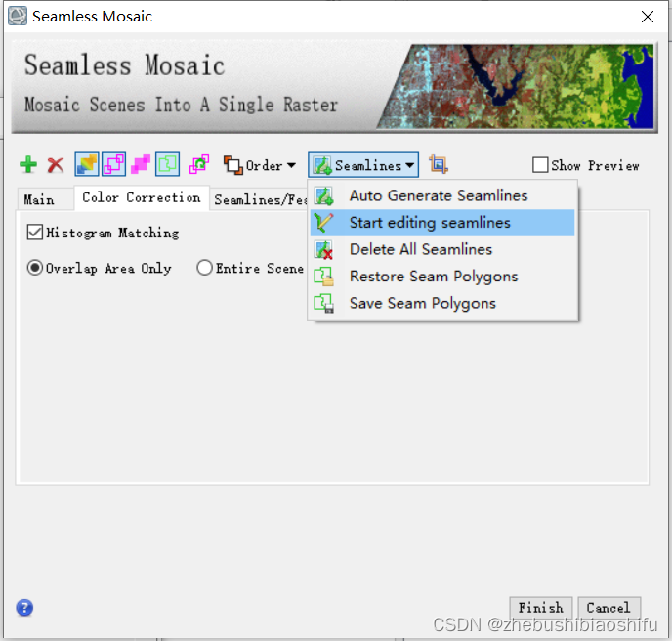Switch to the Main tab

[x=39, y=199]
